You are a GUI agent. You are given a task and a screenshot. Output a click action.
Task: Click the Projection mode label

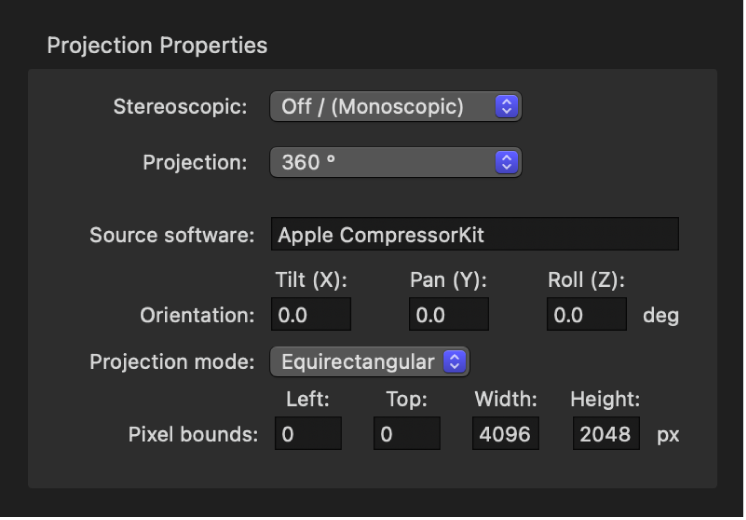[172, 362]
